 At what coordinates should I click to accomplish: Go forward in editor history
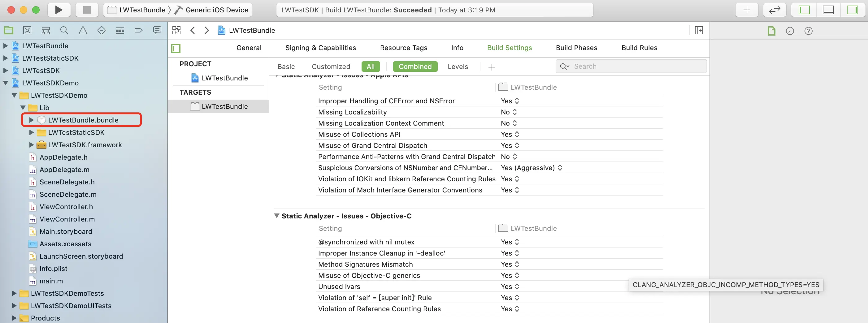206,30
